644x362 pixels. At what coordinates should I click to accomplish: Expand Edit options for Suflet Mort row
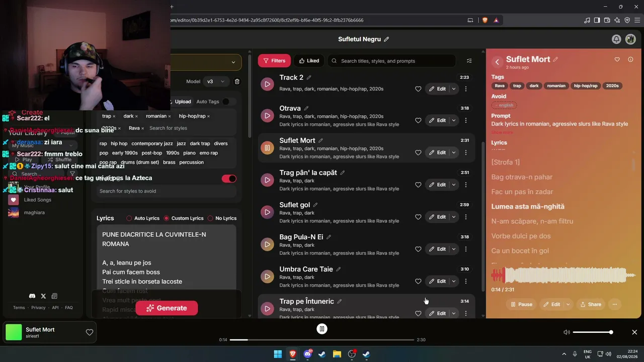pyautogui.click(x=454, y=152)
